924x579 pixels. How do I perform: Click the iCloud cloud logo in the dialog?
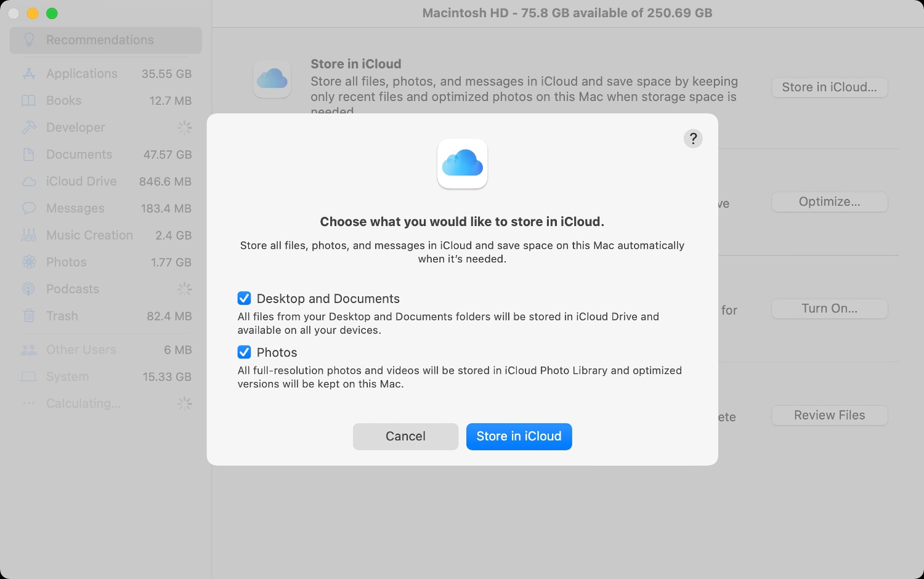[x=462, y=163]
